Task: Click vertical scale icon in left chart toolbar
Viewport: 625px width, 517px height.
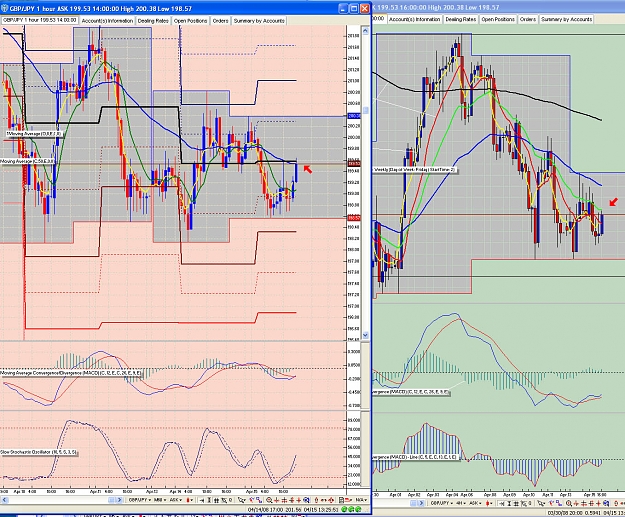Action: point(209,500)
